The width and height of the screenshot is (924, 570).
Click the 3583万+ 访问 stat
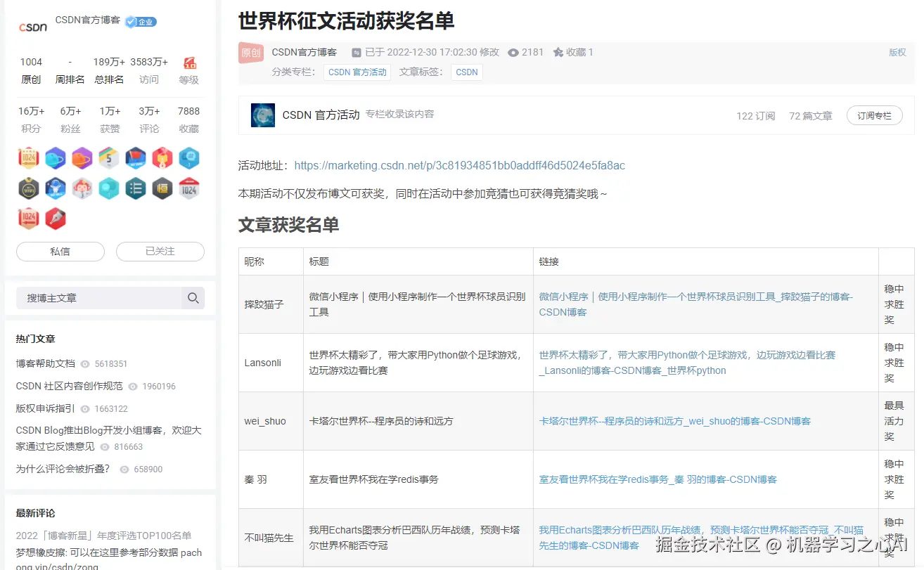click(149, 70)
